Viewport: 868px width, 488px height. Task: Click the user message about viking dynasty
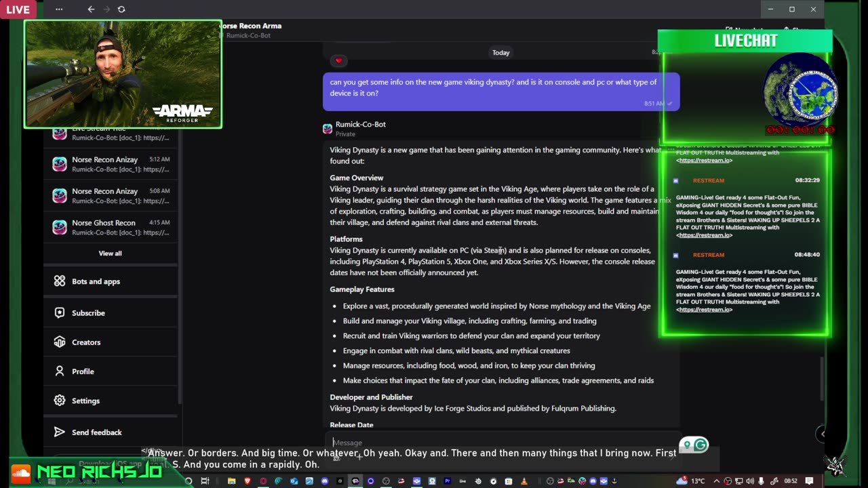pyautogui.click(x=501, y=91)
